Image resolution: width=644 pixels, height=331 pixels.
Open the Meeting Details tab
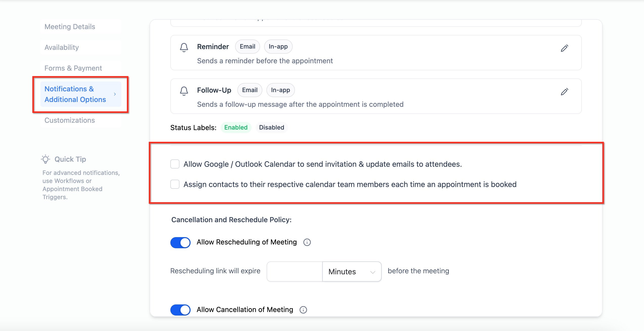[70, 27]
